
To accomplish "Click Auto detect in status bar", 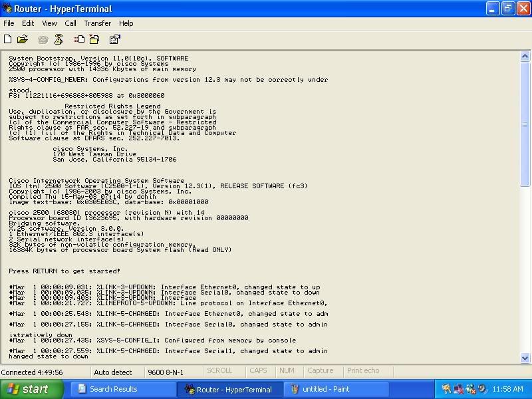I will (x=112, y=372).
